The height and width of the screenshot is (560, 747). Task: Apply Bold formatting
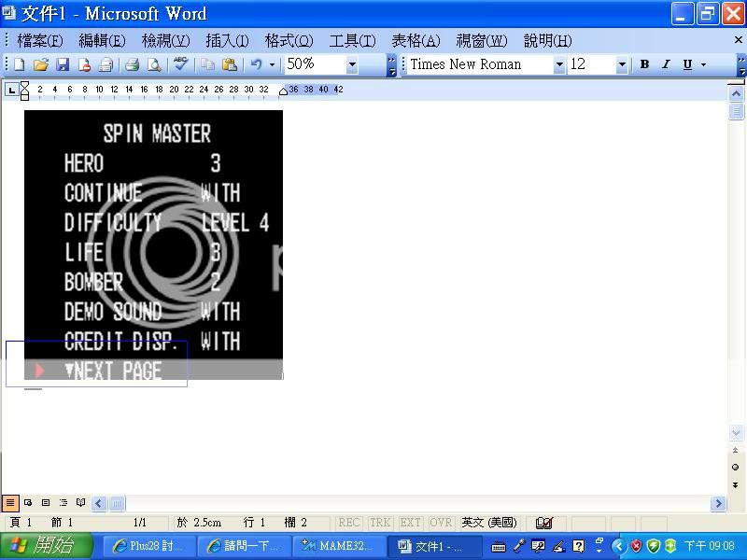644,64
